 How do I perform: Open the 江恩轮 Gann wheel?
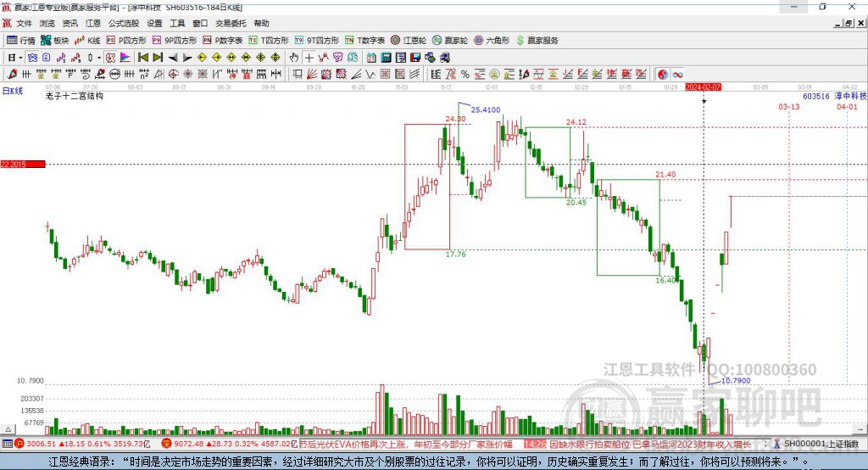pyautogui.click(x=409, y=41)
